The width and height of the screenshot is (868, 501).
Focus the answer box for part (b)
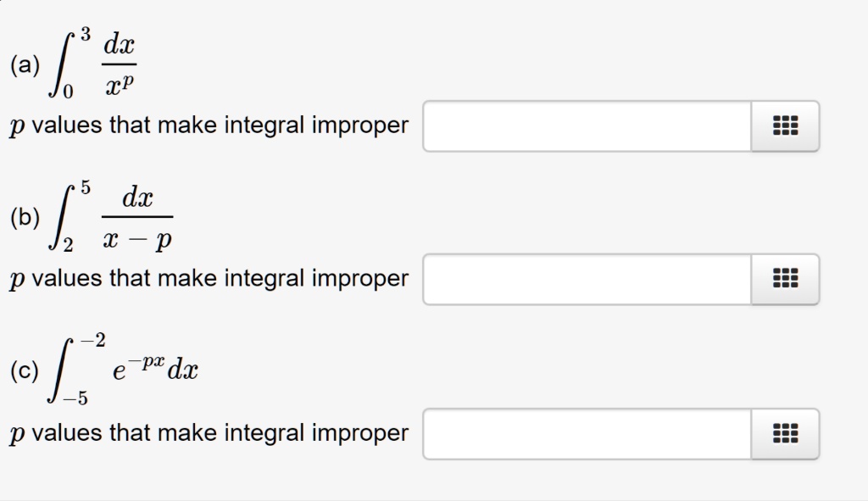pos(587,280)
